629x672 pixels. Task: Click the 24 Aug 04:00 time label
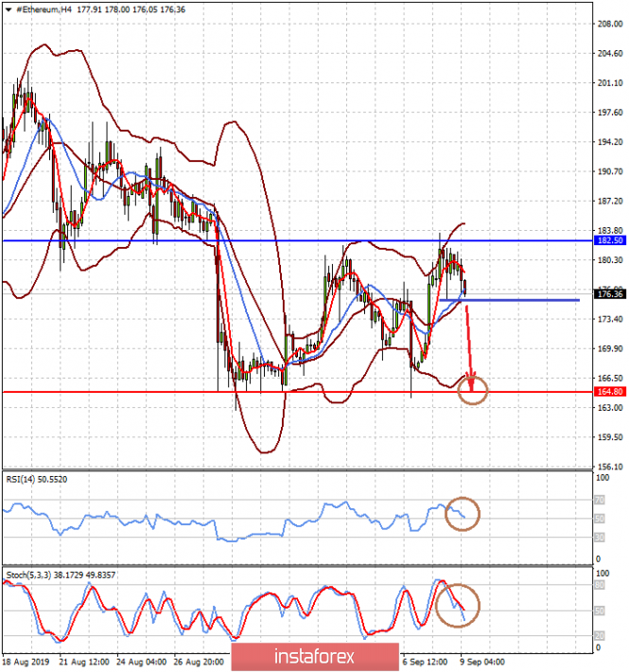pos(142,663)
